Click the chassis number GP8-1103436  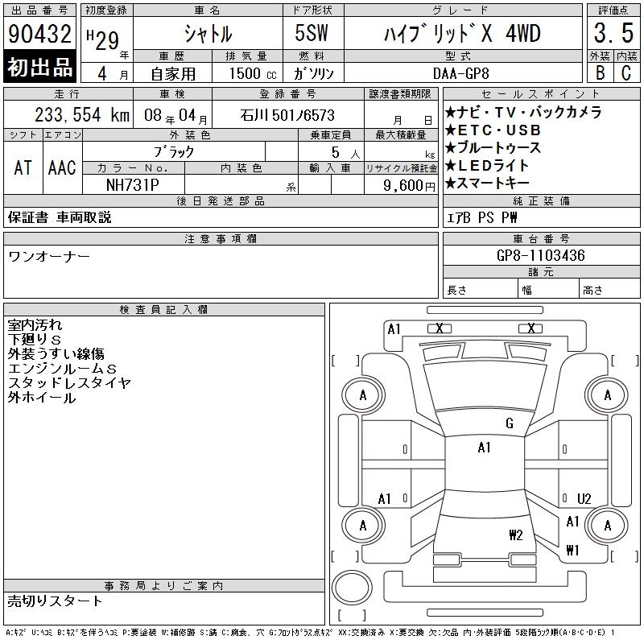[541, 255]
